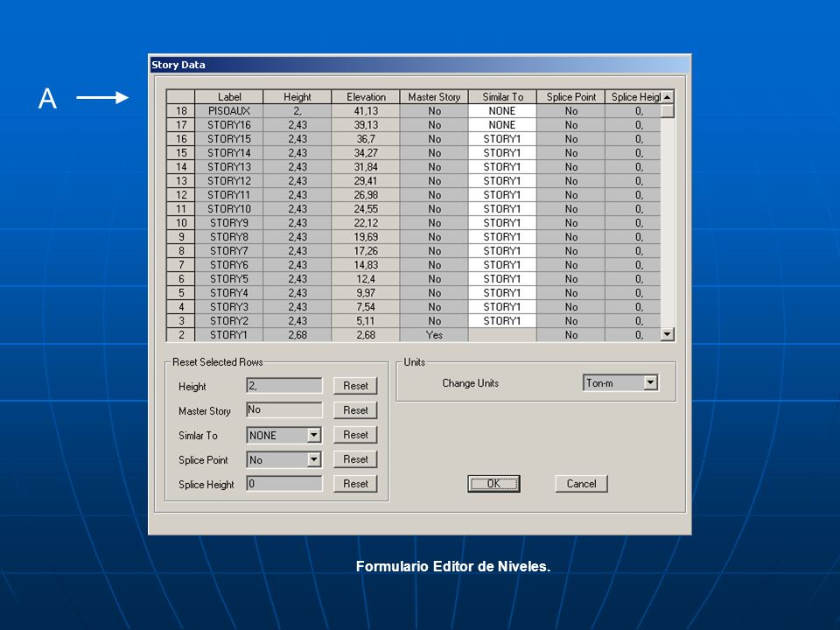
Task: Click the Splice Point column header
Action: point(571,97)
